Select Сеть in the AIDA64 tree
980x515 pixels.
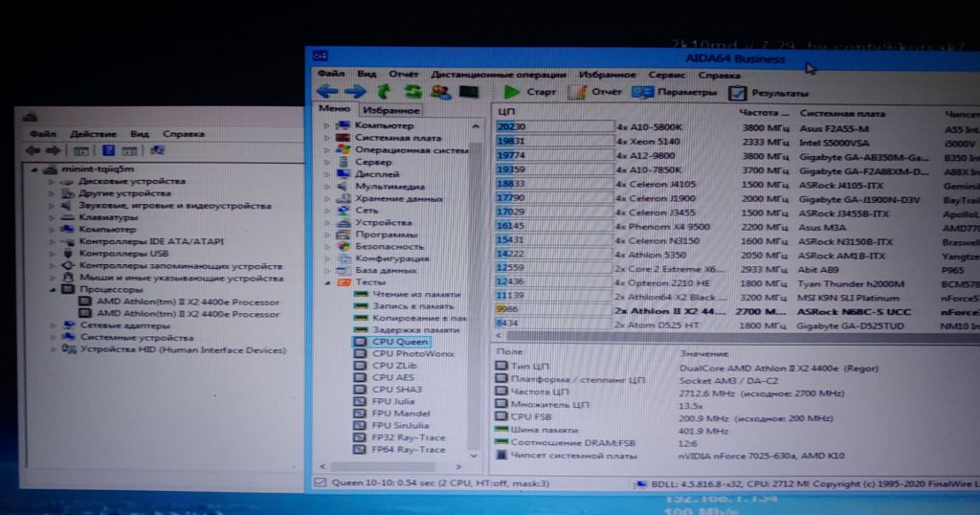click(x=367, y=211)
